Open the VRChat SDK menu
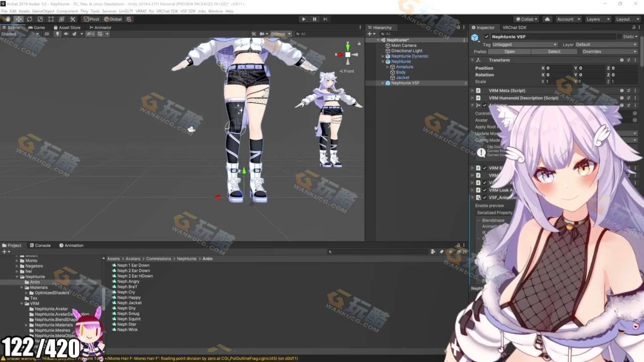644x362 pixels. pos(167,11)
